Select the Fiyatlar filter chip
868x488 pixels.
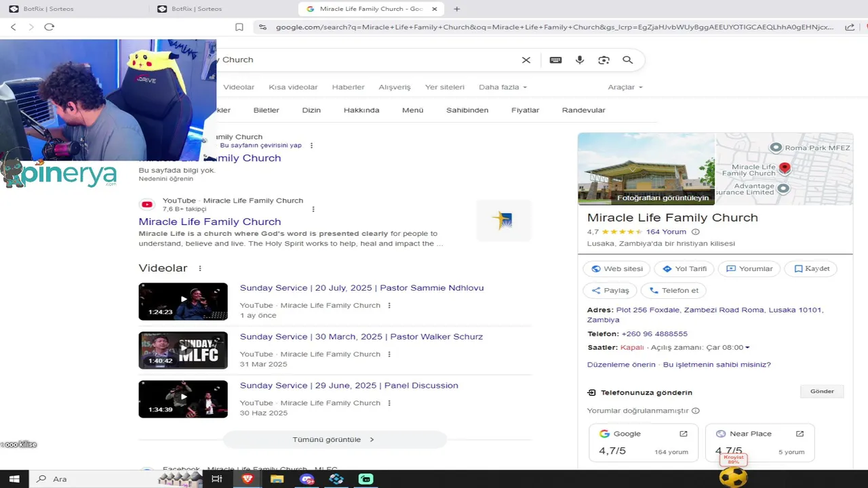[x=525, y=110]
